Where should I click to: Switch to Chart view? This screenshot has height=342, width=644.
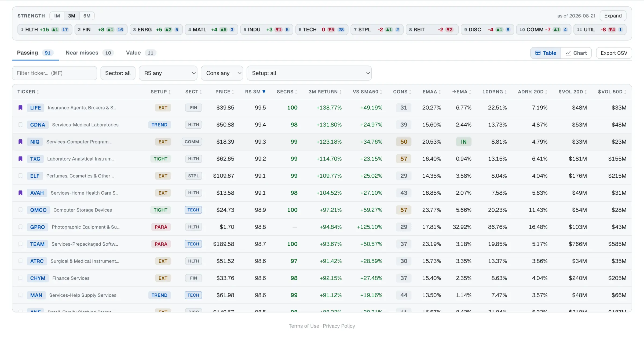[576, 53]
